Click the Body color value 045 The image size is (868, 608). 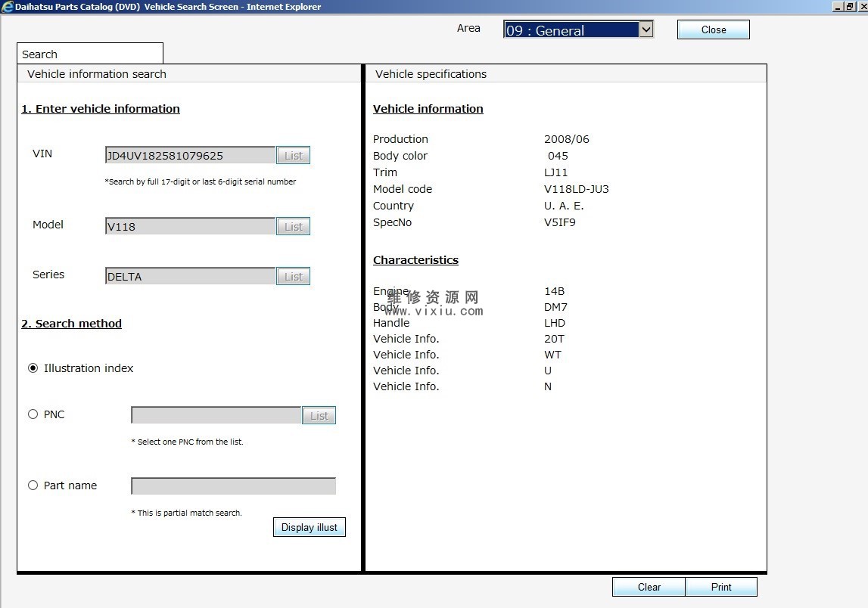click(x=558, y=156)
